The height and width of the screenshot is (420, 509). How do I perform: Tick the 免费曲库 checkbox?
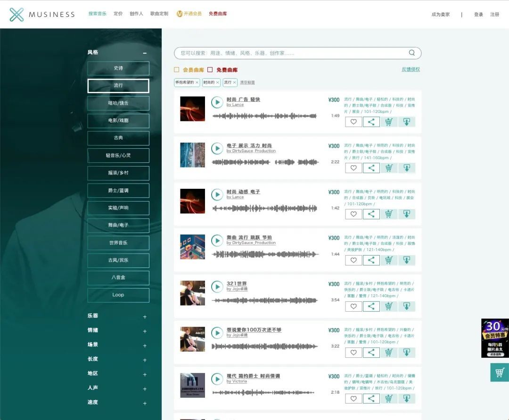[x=210, y=70]
